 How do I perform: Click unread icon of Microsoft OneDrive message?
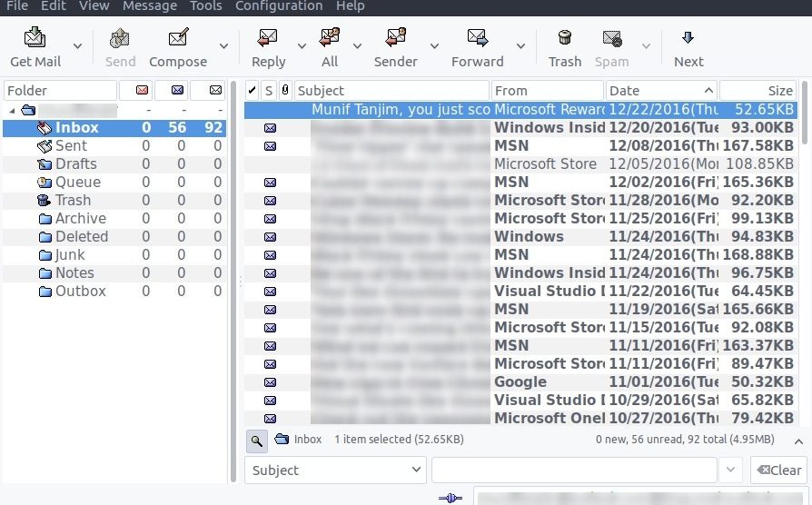click(270, 419)
